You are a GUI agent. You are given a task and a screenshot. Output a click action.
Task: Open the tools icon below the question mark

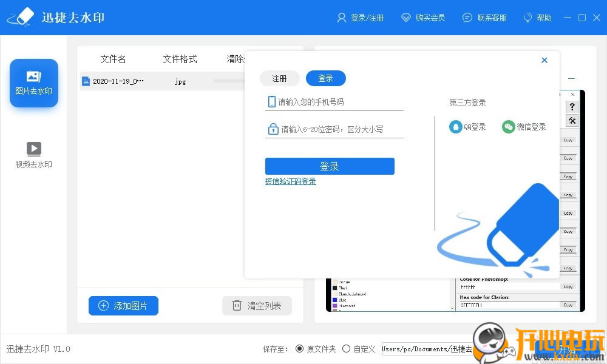(x=571, y=120)
